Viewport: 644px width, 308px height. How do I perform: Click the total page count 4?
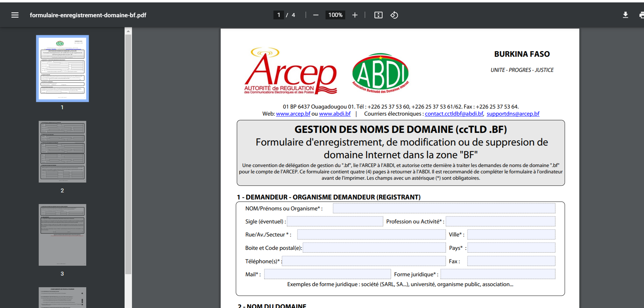click(x=293, y=15)
